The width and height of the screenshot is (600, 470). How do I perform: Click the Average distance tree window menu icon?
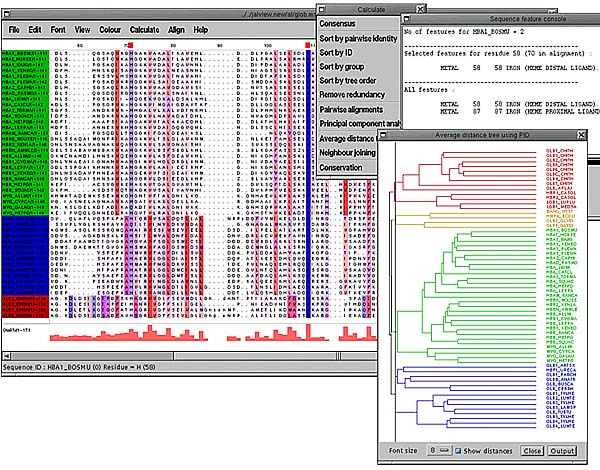[x=384, y=135]
